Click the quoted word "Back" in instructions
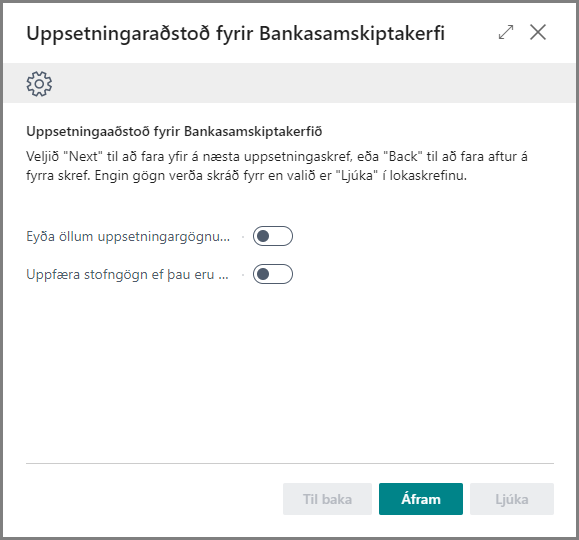Viewport: 579px width, 540px height. [403, 156]
